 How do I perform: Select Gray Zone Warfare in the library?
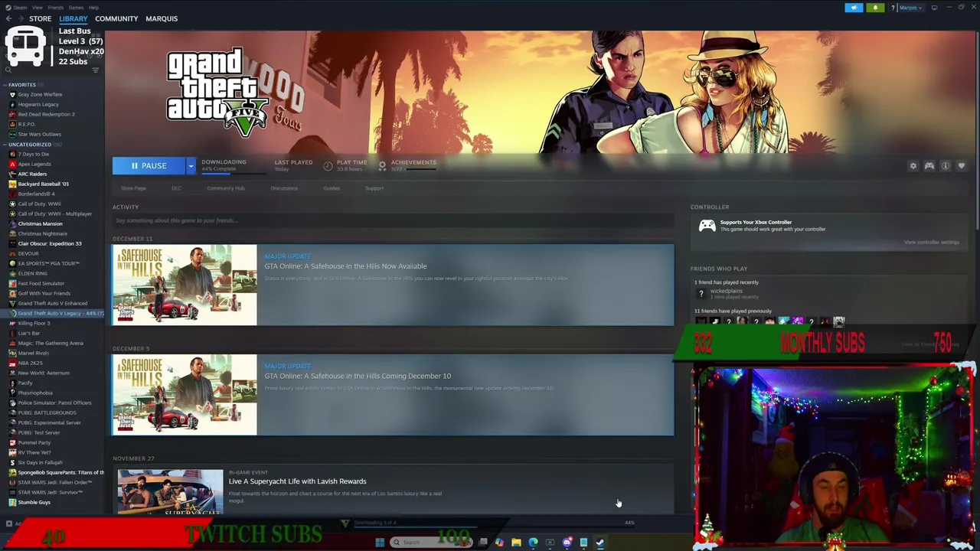tap(40, 94)
